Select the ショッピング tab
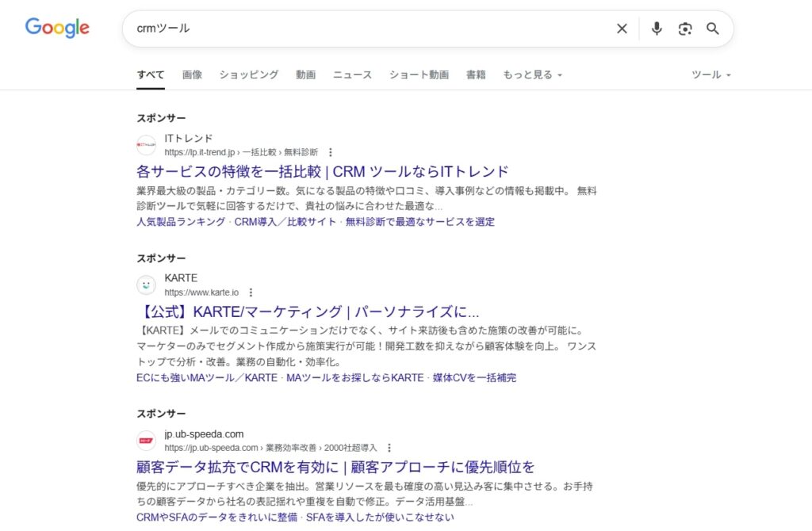The height and width of the screenshot is (531, 812). [x=249, y=74]
